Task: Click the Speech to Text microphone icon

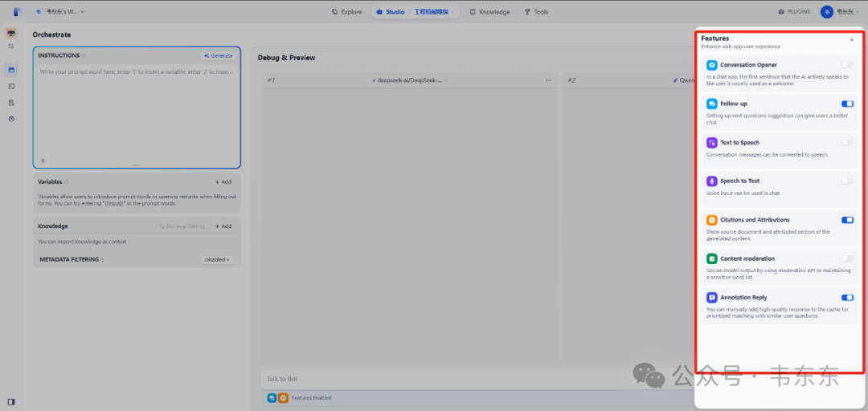Action: [712, 181]
